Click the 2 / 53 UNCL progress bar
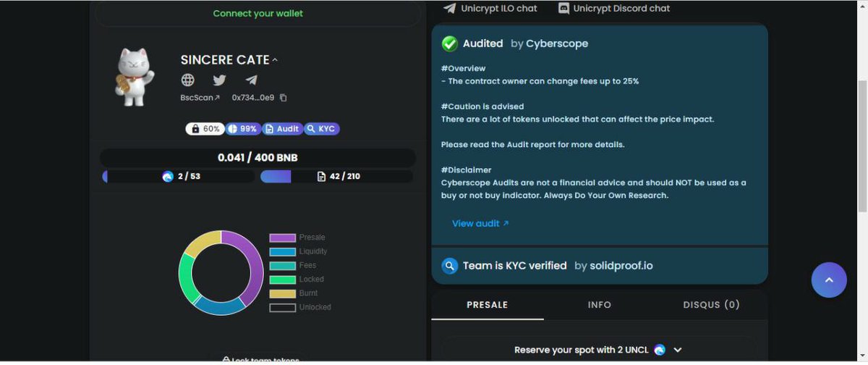This screenshot has height=365, width=868. [179, 177]
